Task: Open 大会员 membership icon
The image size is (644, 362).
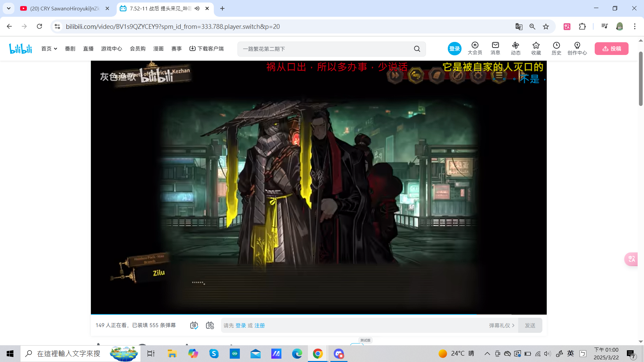Action: click(x=475, y=49)
